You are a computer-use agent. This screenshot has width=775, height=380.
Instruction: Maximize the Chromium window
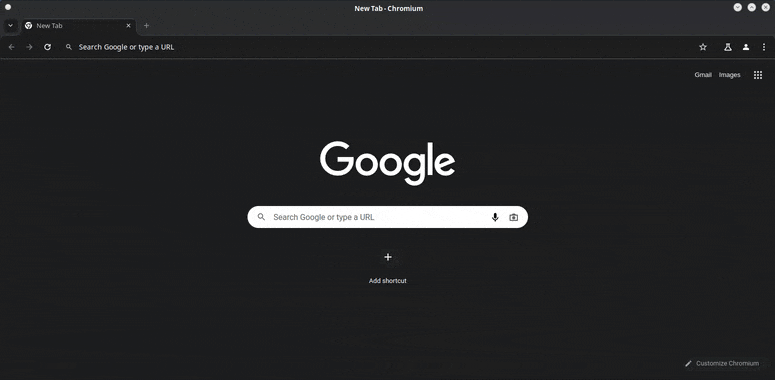click(x=752, y=7)
